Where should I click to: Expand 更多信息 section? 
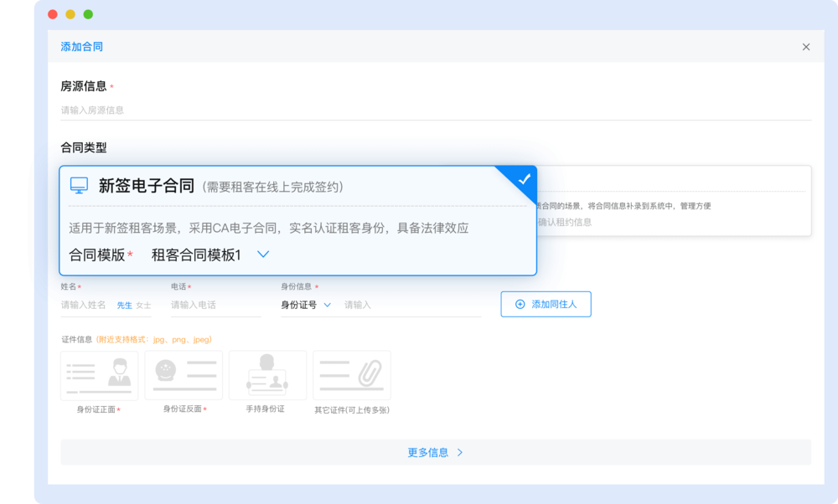click(436, 452)
